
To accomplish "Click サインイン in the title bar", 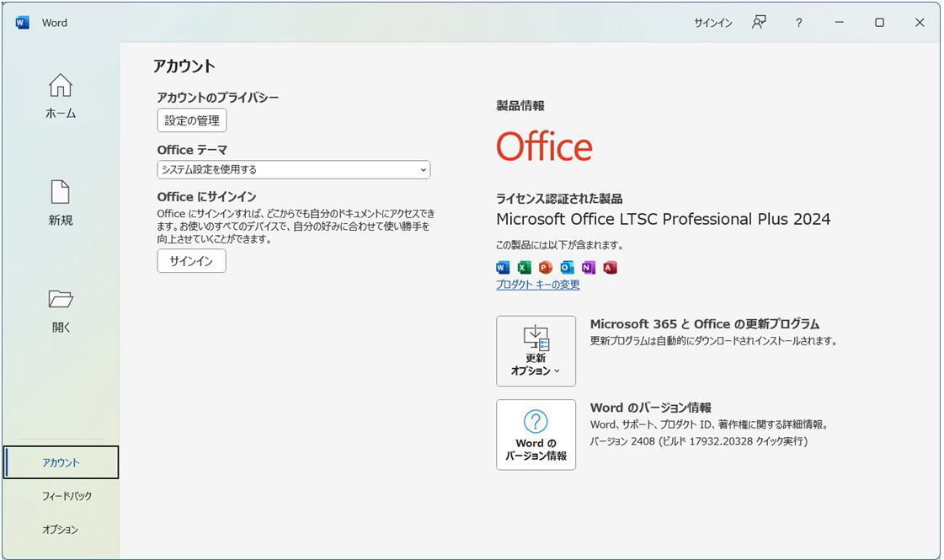I will (x=712, y=23).
